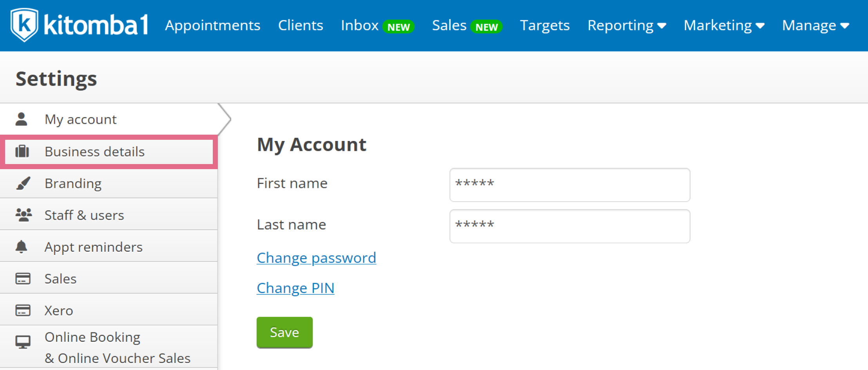This screenshot has width=868, height=370.
Task: Click the Branding paintbrush icon
Action: [x=23, y=183]
